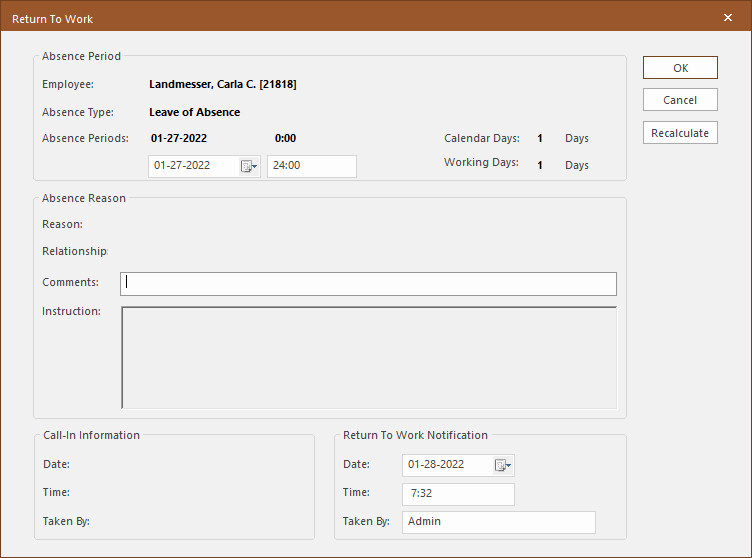
Task: Open the Return To Work date calendar picker
Action: 503,465
